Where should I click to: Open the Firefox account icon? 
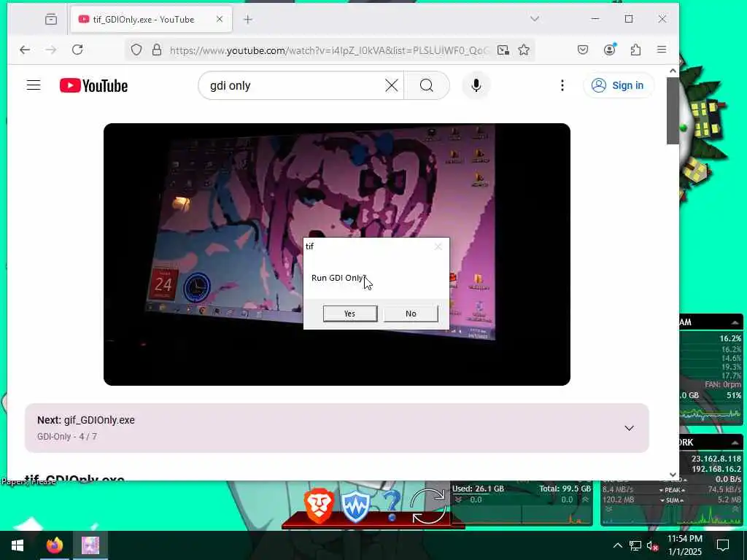pos(609,50)
